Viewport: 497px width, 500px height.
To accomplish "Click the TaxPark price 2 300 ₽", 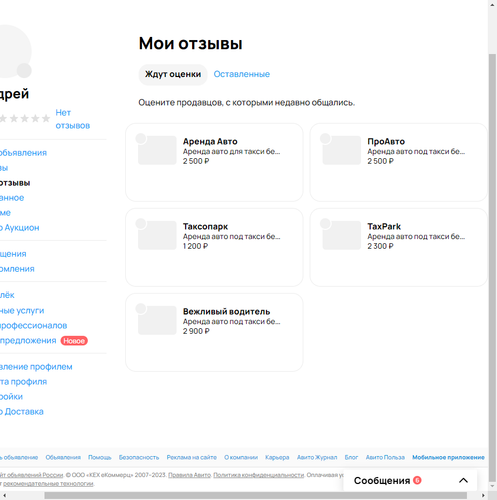I will pyautogui.click(x=380, y=246).
